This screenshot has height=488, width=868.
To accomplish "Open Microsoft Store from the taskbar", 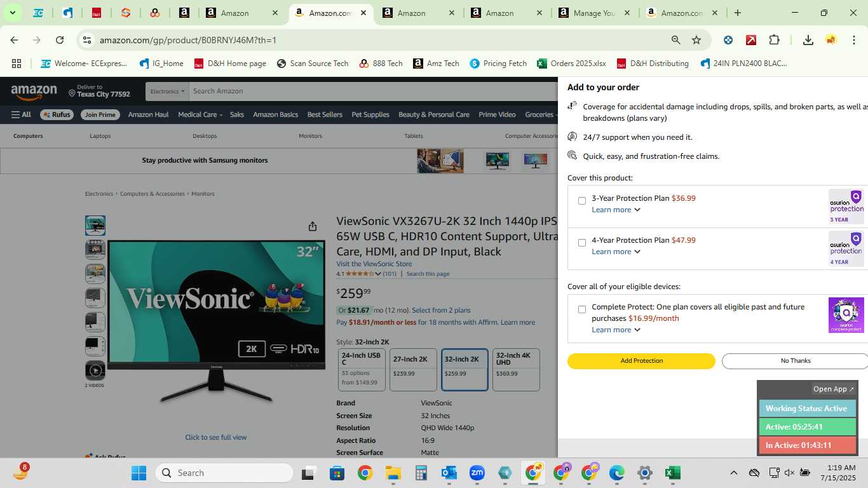I will click(337, 473).
